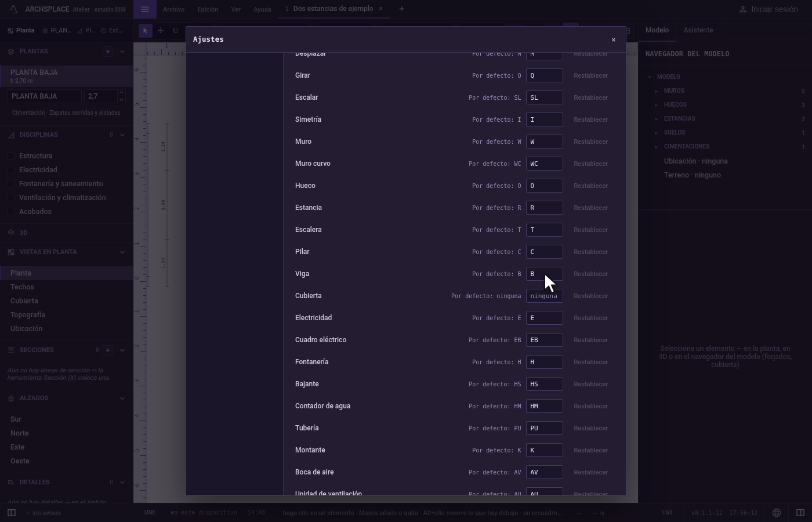Enable the Estructura discipline checkbox

(x=11, y=156)
